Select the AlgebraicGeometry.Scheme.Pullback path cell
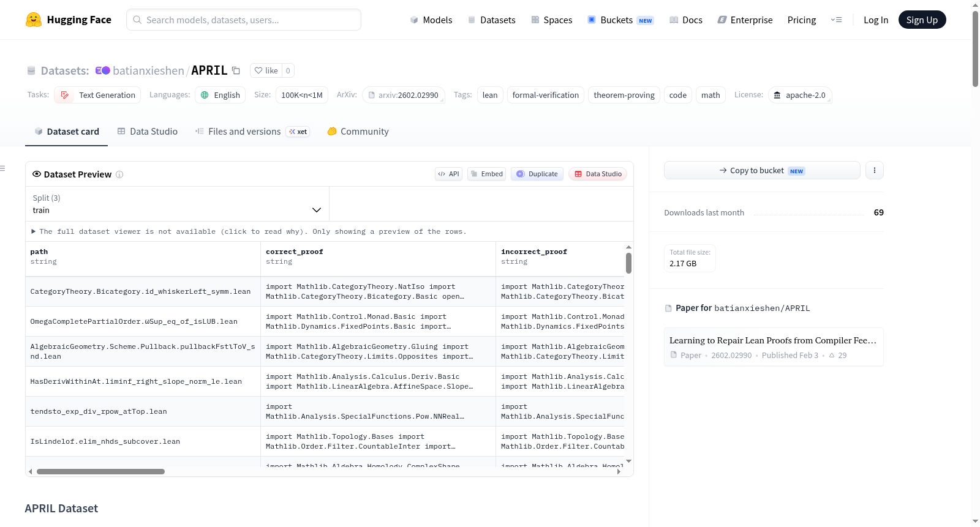The height and width of the screenshot is (527, 980). [x=143, y=351]
